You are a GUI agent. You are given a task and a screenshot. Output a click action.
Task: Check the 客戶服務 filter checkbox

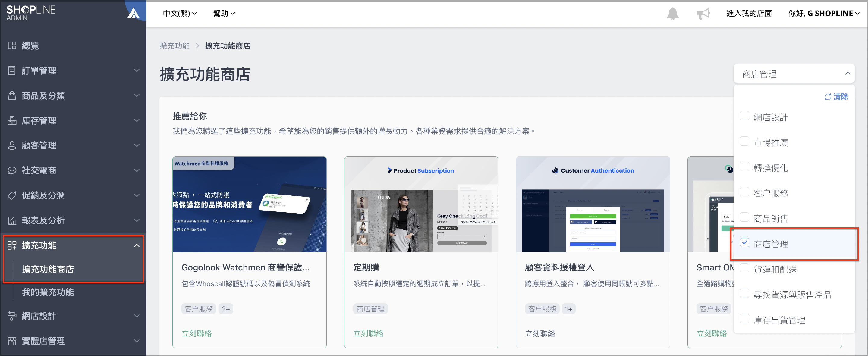point(744,192)
